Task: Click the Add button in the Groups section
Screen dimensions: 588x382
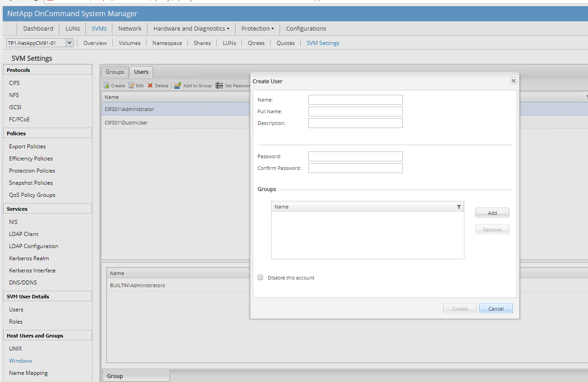Action: 492,212
